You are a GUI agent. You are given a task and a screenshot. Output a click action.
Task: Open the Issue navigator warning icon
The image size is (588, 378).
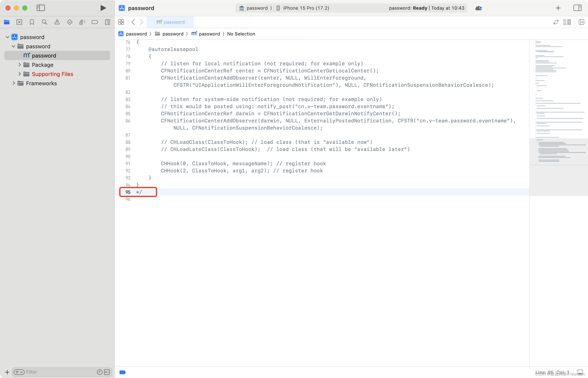(57, 22)
